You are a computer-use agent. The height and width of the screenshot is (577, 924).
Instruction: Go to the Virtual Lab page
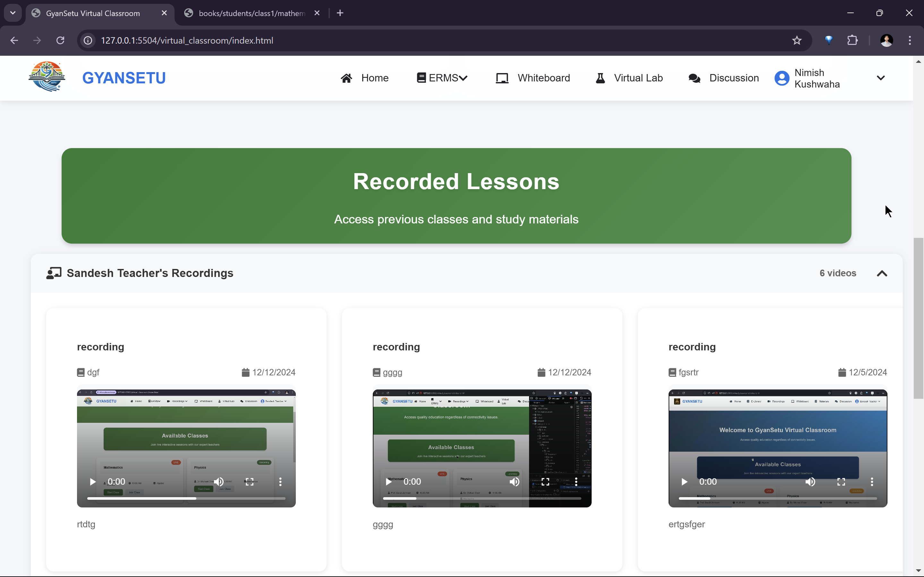[629, 78]
